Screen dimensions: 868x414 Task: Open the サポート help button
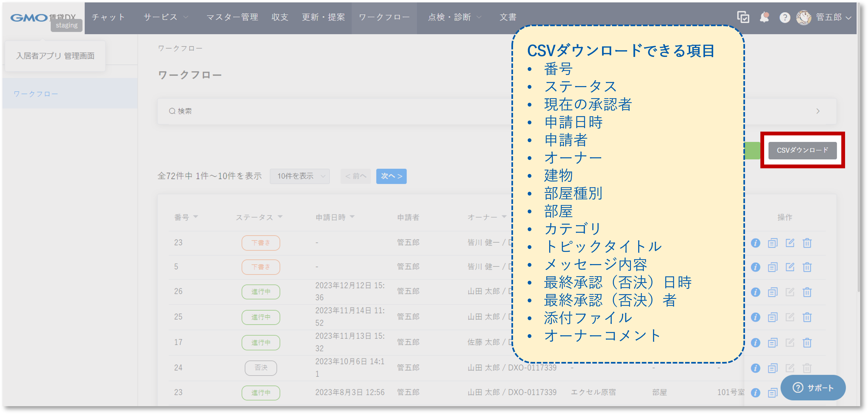point(813,388)
